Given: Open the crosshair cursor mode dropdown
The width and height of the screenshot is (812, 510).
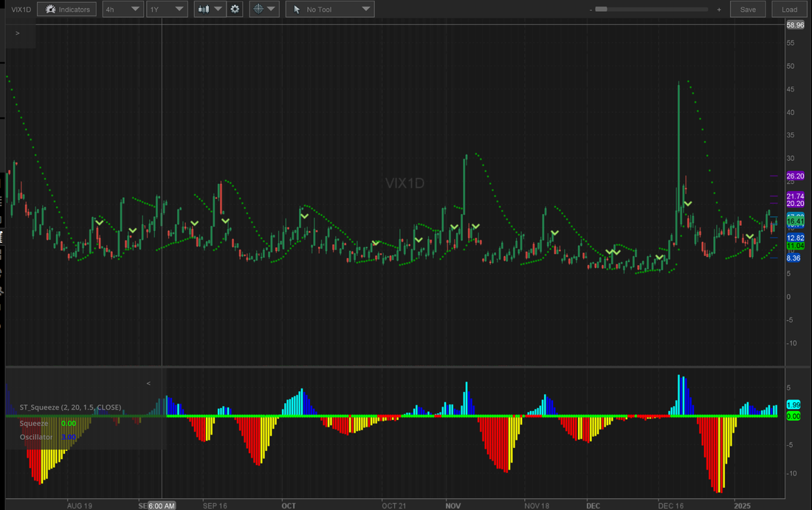Looking at the screenshot, I should [x=264, y=10].
